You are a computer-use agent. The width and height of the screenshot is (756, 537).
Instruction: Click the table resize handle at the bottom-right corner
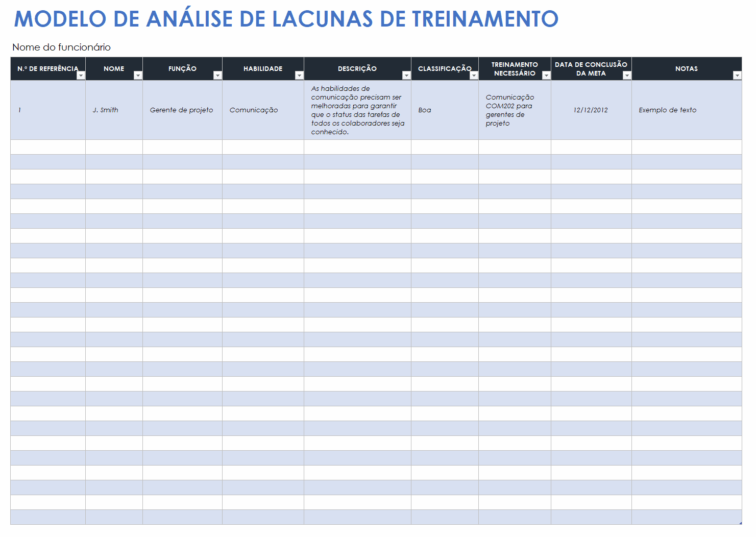pyautogui.click(x=740, y=523)
